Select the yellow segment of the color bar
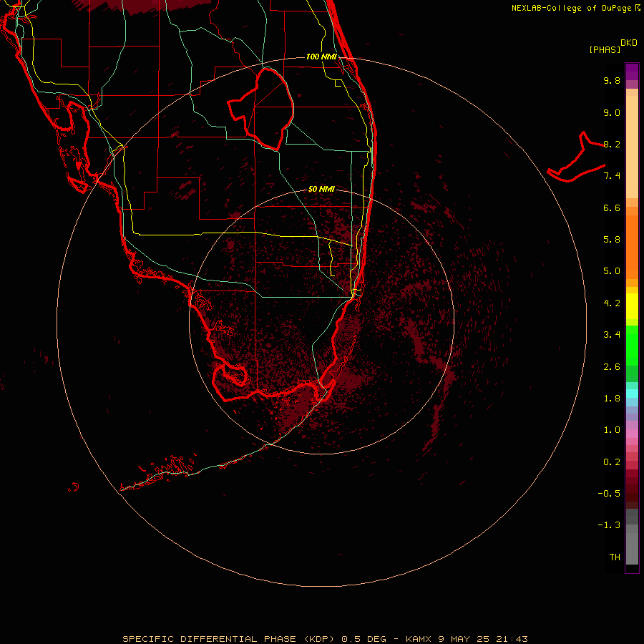Viewport: 644px width, 644px height. pyautogui.click(x=632, y=306)
